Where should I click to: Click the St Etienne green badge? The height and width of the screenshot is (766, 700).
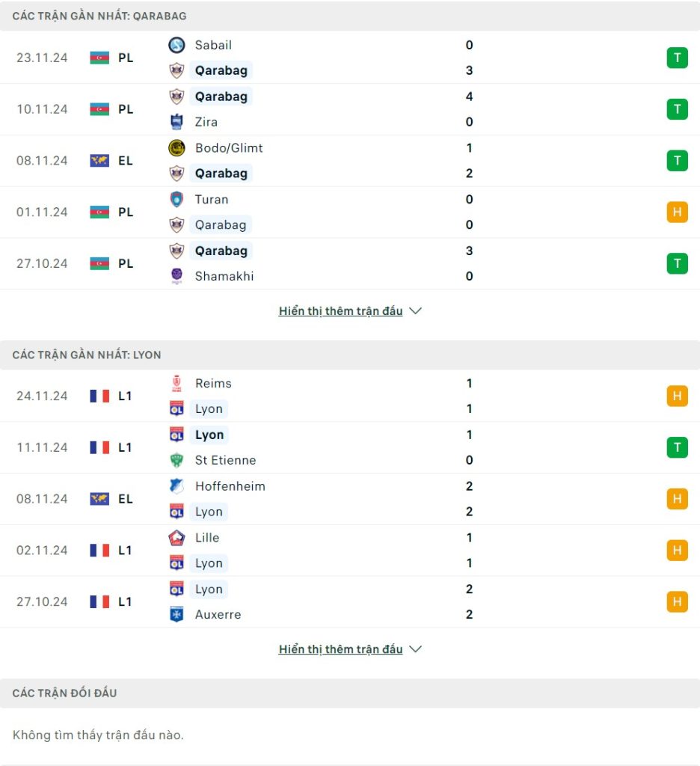coord(176,460)
